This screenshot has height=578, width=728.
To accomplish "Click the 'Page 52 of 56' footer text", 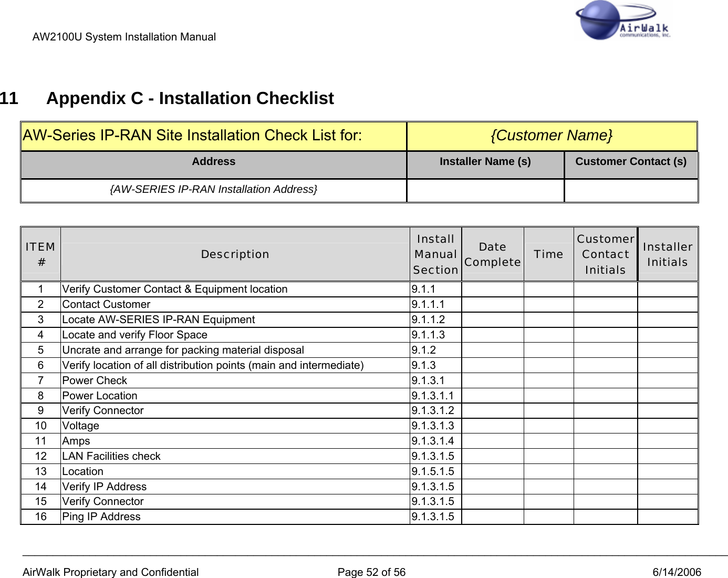I will [x=371, y=572].
